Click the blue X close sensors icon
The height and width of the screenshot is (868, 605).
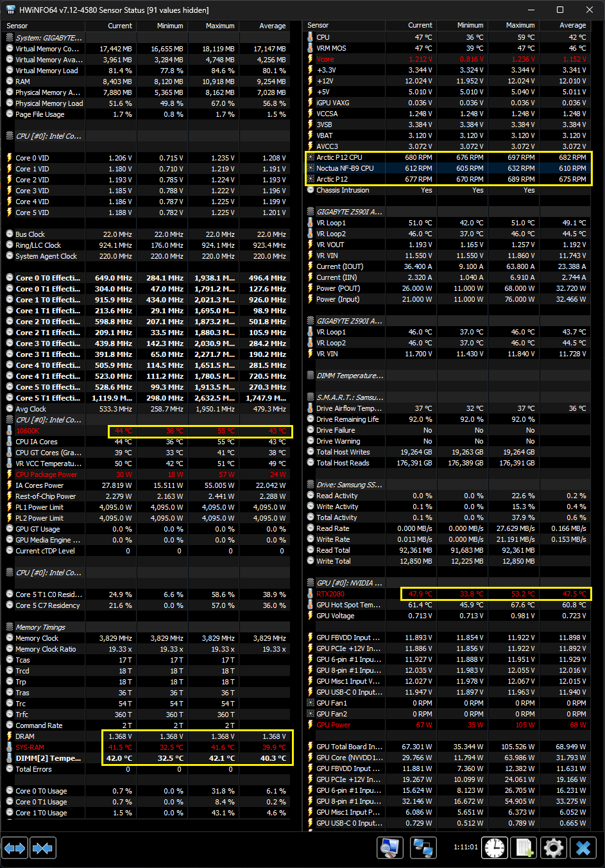click(583, 847)
